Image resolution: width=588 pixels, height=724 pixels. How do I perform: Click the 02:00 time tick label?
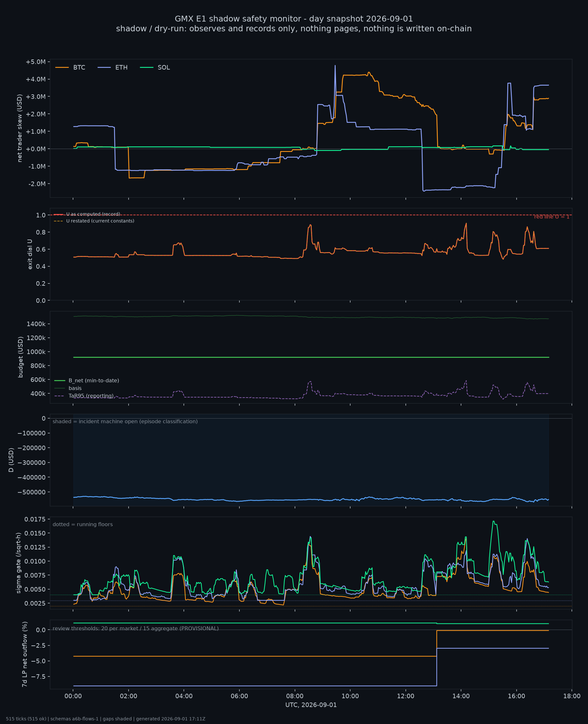pyautogui.click(x=129, y=696)
